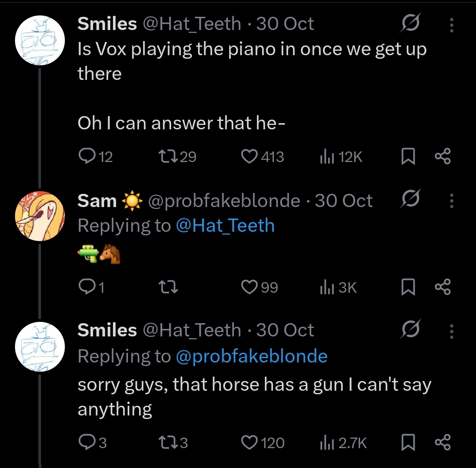Like the tweet with 413 likes
476x468 pixels.
[x=250, y=156]
